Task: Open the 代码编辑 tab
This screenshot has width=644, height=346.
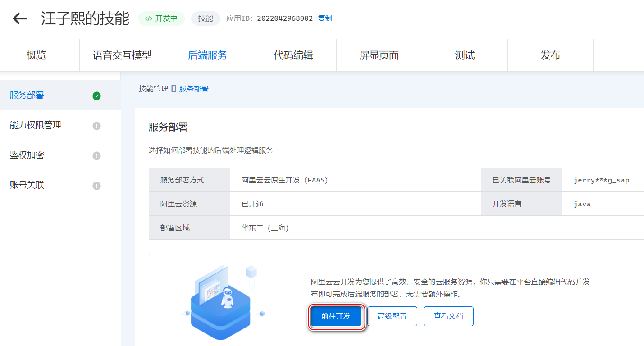Action: tap(293, 55)
